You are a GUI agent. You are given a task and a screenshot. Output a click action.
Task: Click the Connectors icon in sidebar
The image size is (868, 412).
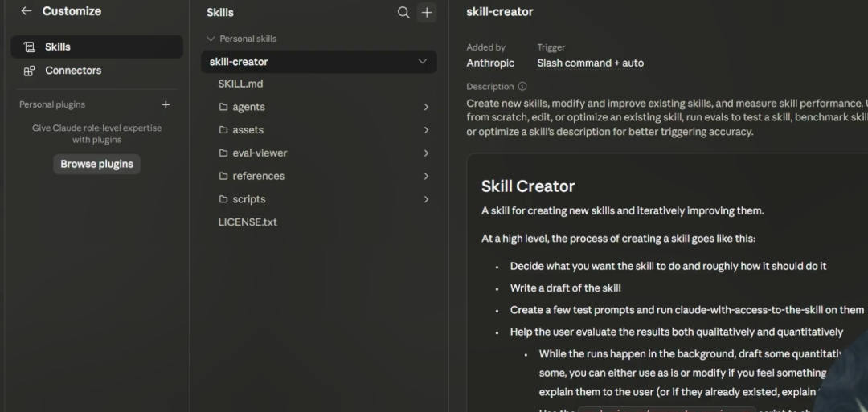(29, 71)
